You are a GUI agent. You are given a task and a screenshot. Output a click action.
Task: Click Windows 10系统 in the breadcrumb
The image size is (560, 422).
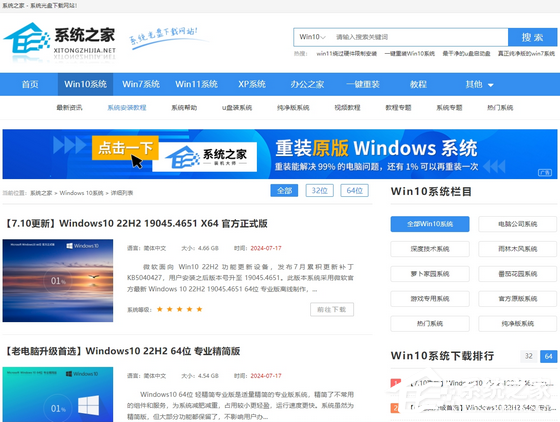coord(81,193)
